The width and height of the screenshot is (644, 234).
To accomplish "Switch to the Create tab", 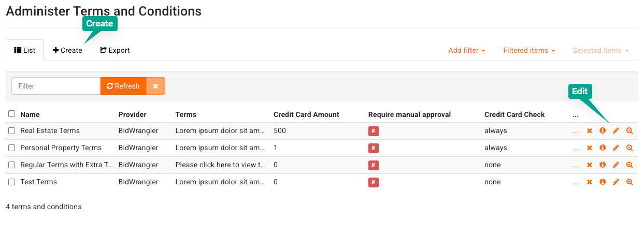I will pos(67,51).
